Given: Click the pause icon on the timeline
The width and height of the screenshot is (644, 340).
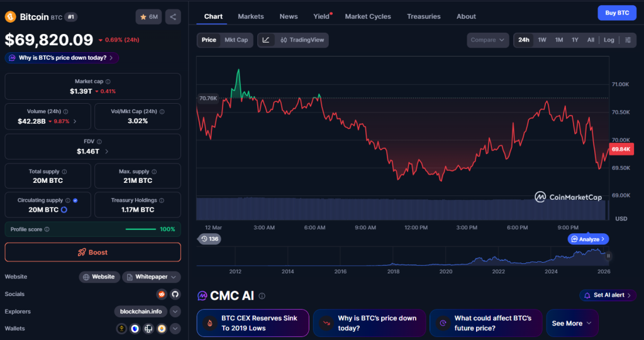Looking at the screenshot, I should (x=608, y=256).
